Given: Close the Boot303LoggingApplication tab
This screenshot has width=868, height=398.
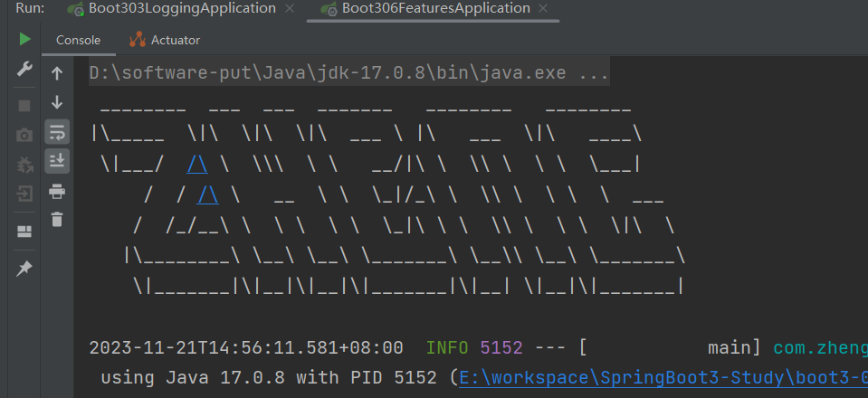Looking at the screenshot, I should coord(289,8).
